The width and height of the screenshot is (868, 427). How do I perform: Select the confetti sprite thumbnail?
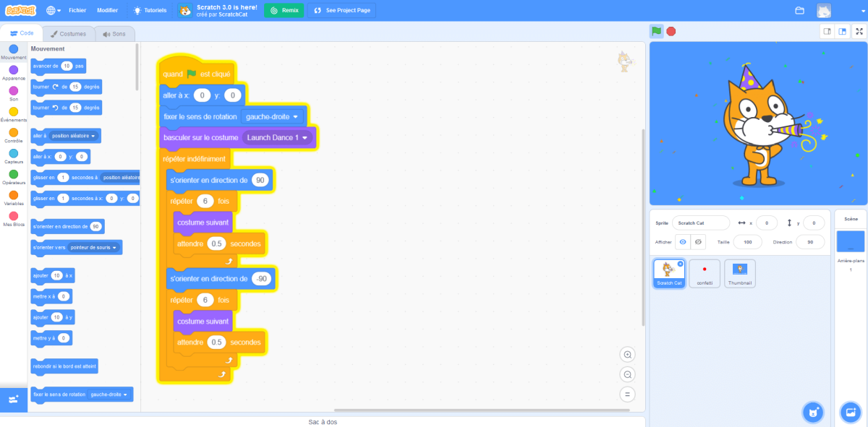pyautogui.click(x=705, y=273)
